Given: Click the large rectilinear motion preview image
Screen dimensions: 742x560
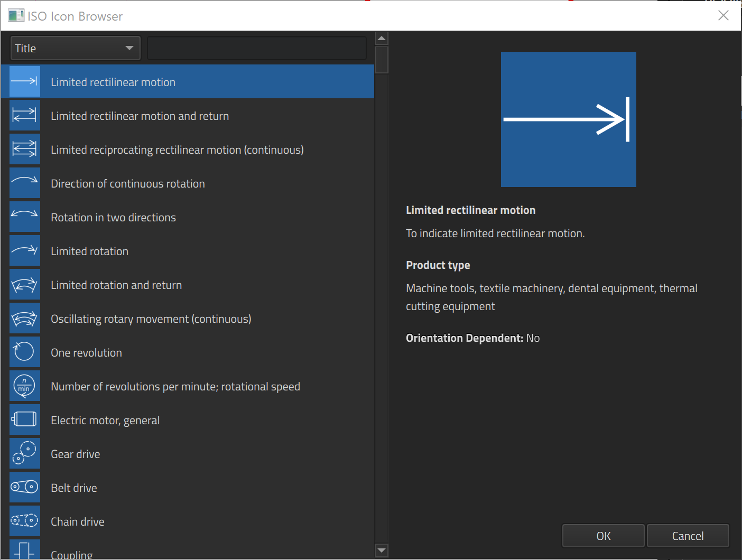Looking at the screenshot, I should 568,119.
